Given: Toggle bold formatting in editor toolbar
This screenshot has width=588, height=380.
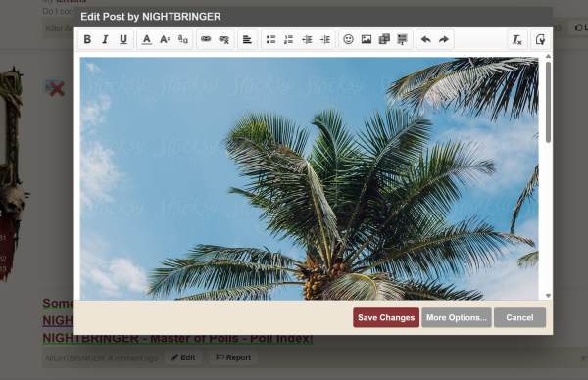Looking at the screenshot, I should (87, 39).
